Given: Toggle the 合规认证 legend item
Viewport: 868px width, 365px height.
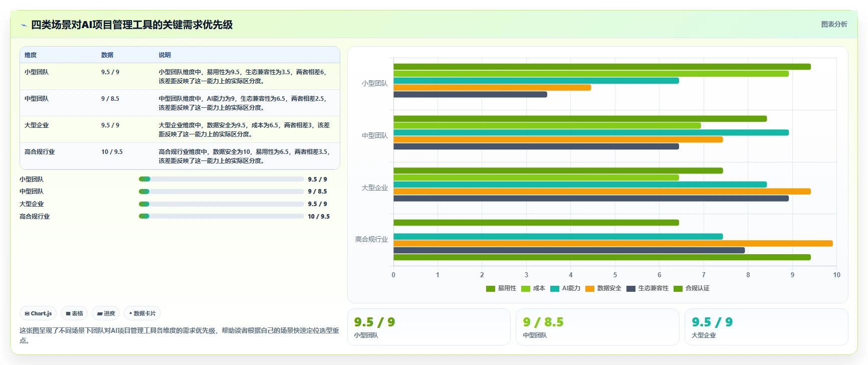Looking at the screenshot, I should (x=692, y=288).
